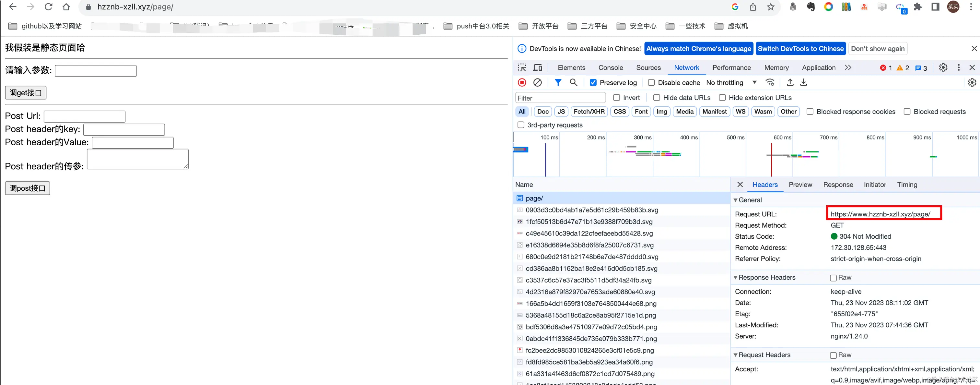The image size is (980, 385).
Task: Click Switch DevTools to Chinese button
Action: pyautogui.click(x=800, y=49)
